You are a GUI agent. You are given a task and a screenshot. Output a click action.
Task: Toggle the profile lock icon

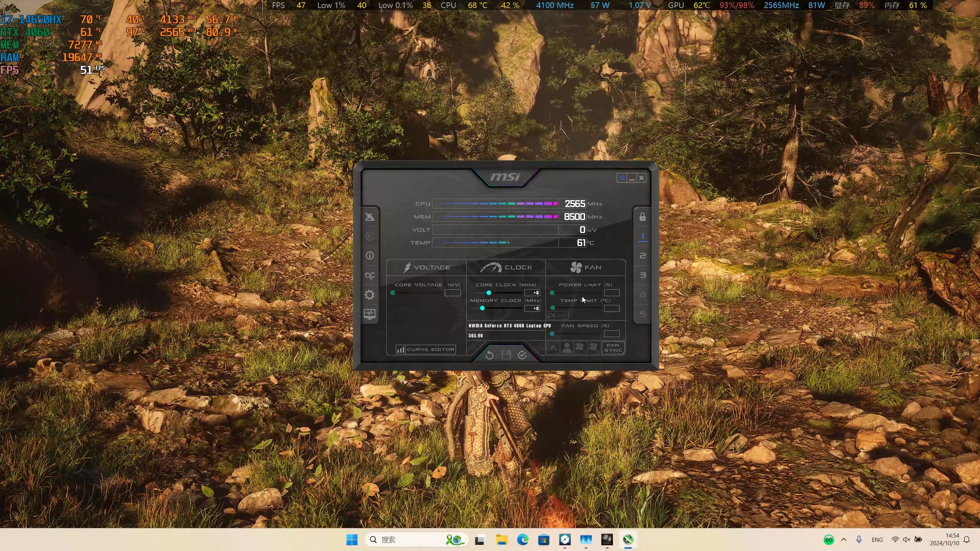click(642, 217)
